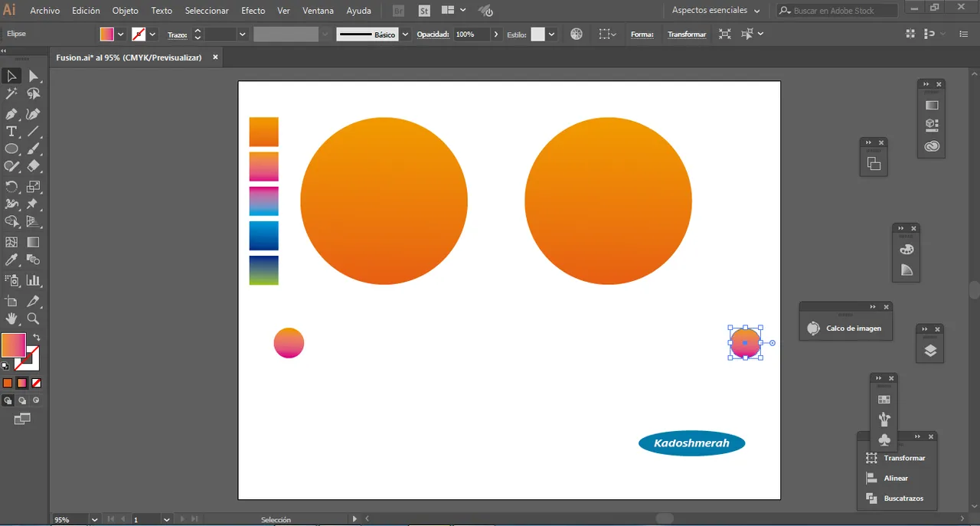Click the Transformar button in control bar
980x526 pixels.
pos(687,34)
